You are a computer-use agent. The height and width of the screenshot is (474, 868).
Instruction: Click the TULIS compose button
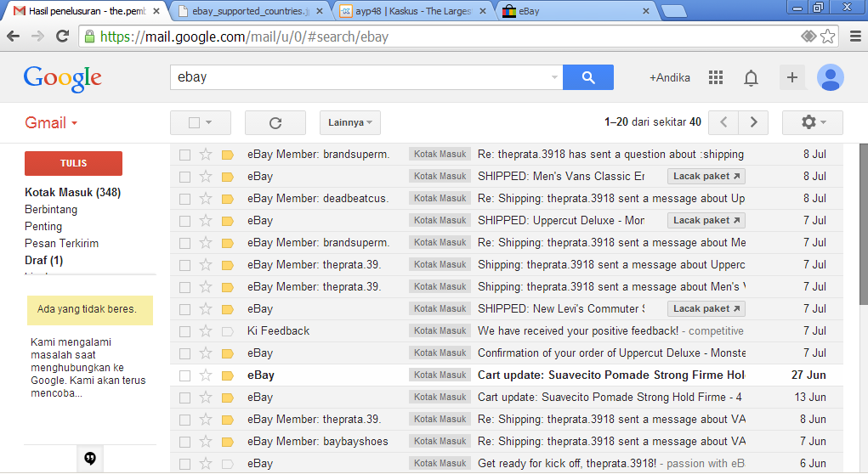(x=73, y=163)
